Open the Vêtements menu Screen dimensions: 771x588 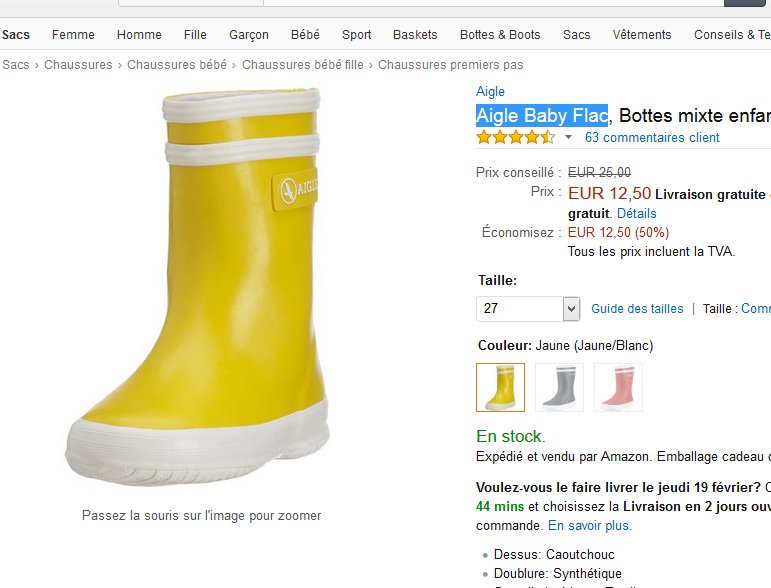tap(642, 35)
